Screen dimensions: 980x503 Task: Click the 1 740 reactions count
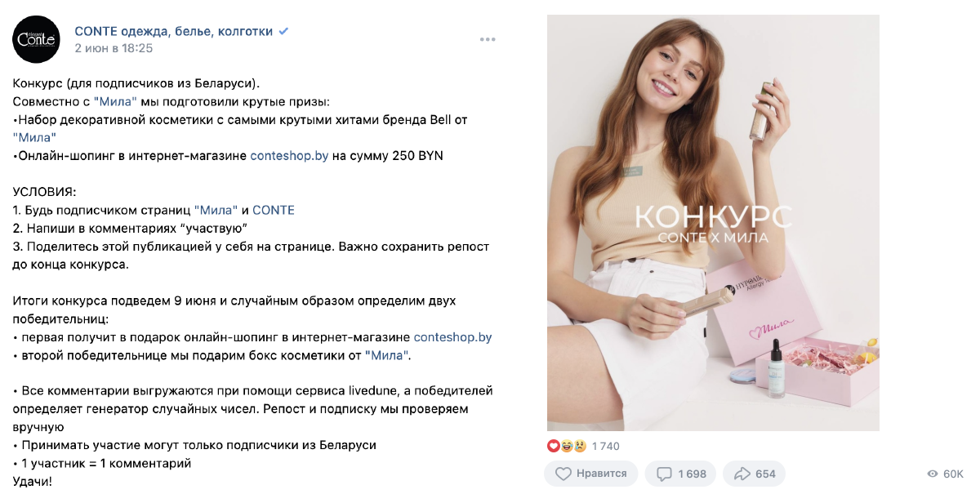point(605,446)
